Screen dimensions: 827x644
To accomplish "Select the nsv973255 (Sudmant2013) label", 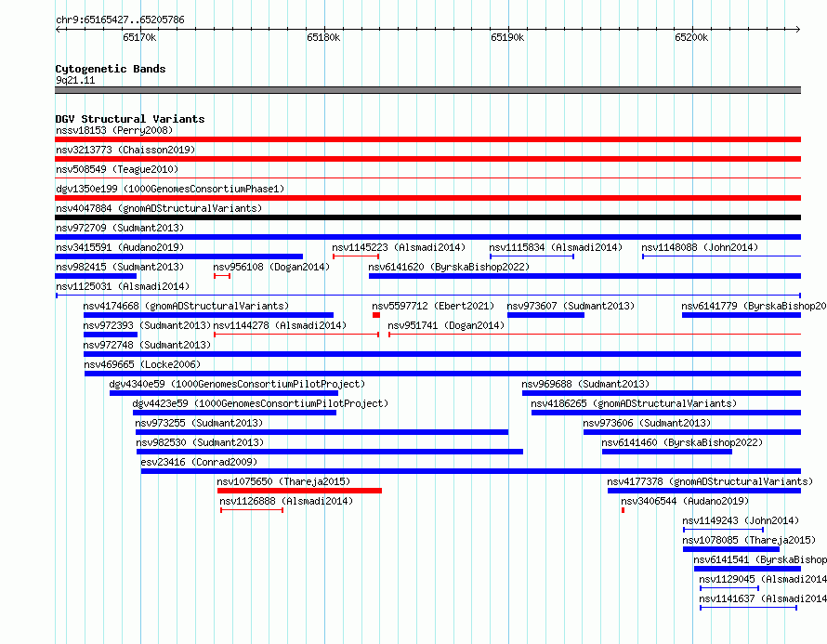I will pos(199,423).
